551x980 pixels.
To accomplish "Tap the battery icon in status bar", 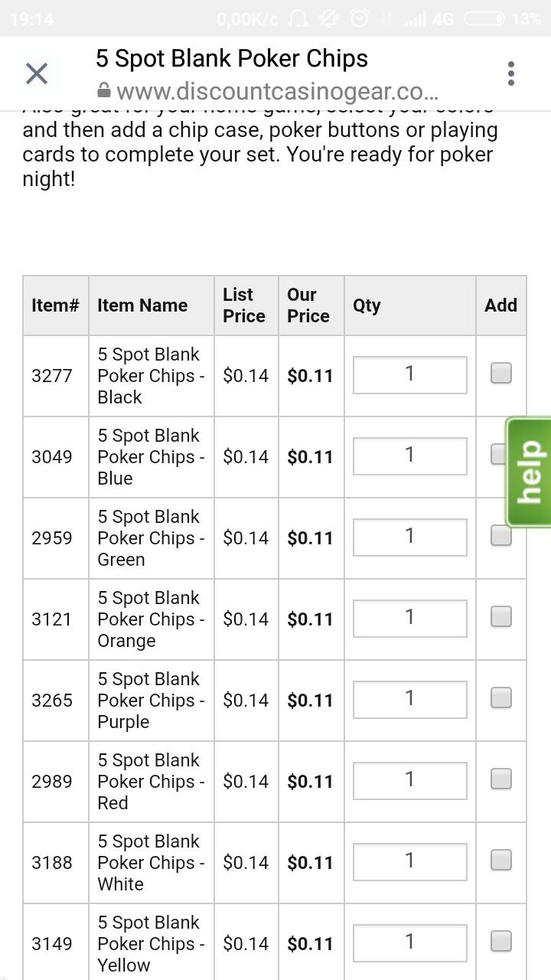I will pos(484,19).
